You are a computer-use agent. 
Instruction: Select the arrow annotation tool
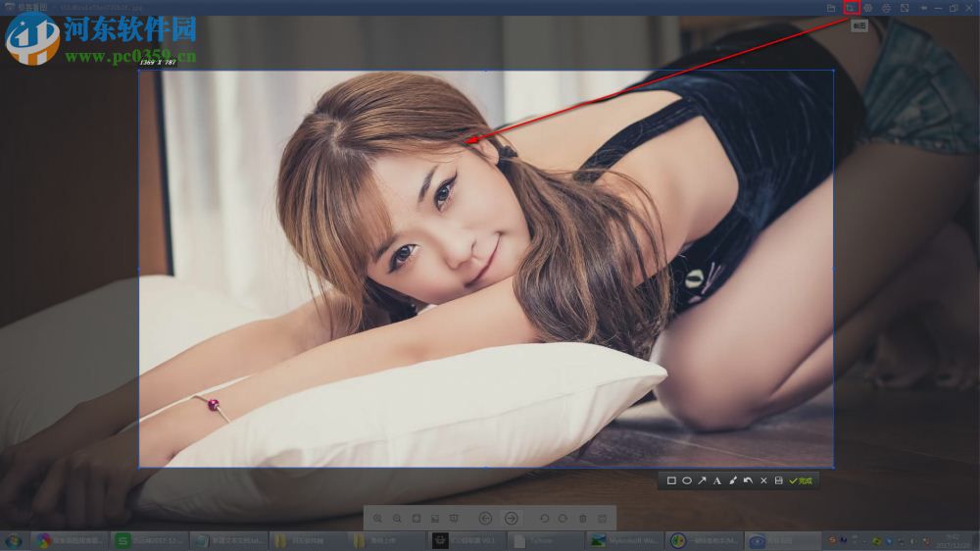[702, 480]
